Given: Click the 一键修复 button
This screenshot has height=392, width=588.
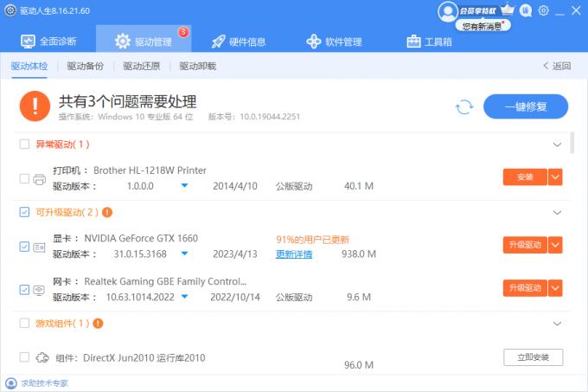Looking at the screenshot, I should (x=526, y=106).
